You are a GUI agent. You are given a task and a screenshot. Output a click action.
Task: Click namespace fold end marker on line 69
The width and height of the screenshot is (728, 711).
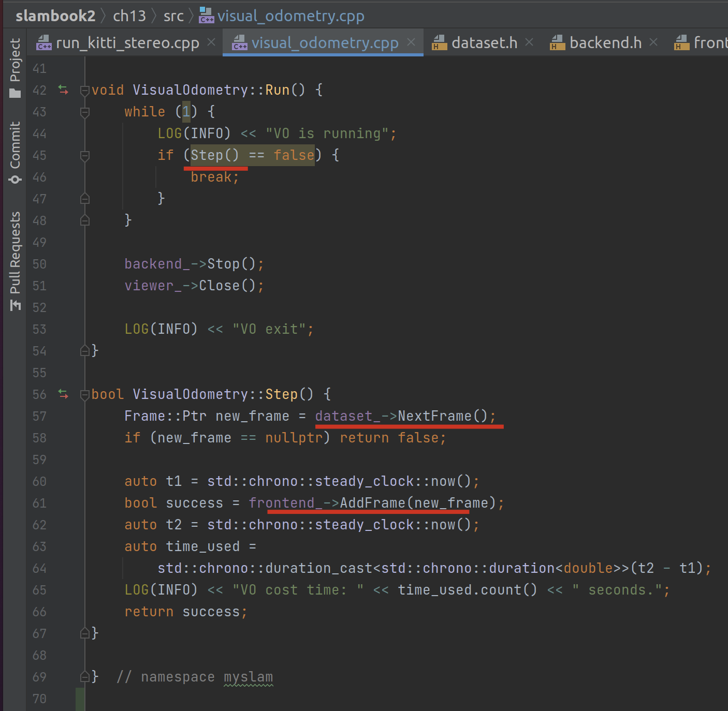(85, 677)
